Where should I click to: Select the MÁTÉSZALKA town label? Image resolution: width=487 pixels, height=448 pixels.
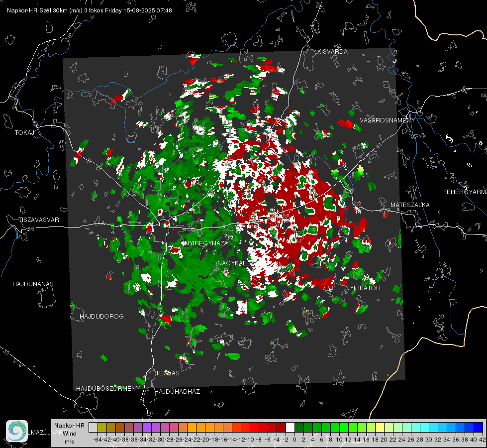pyautogui.click(x=410, y=205)
